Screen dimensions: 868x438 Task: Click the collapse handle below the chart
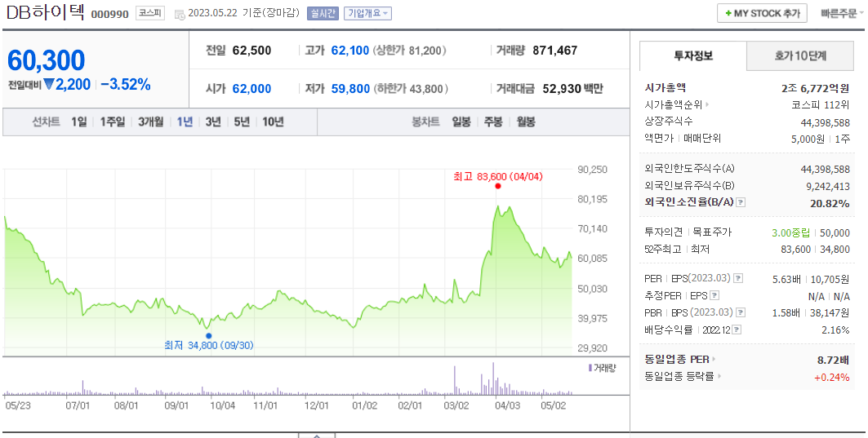[x=317, y=436]
